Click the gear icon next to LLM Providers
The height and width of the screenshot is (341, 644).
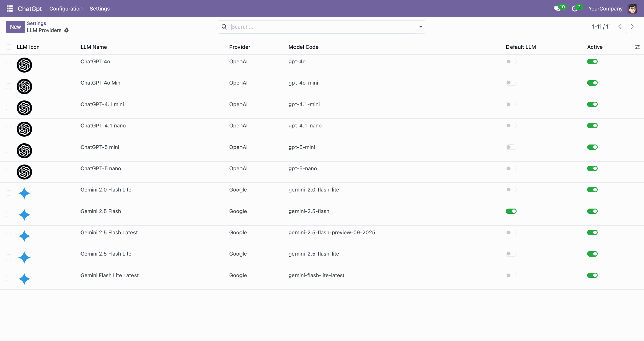pyautogui.click(x=66, y=30)
